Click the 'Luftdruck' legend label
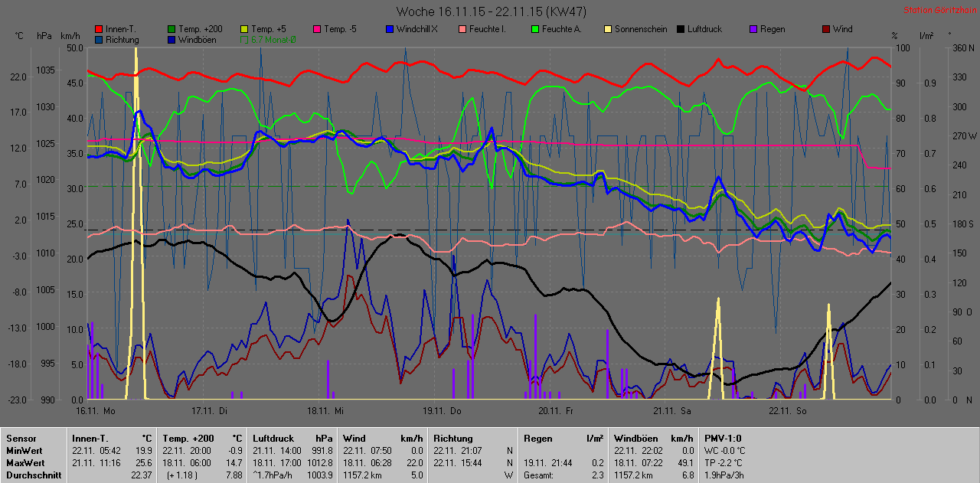Viewport: 980px width, 483px height. tap(705, 29)
